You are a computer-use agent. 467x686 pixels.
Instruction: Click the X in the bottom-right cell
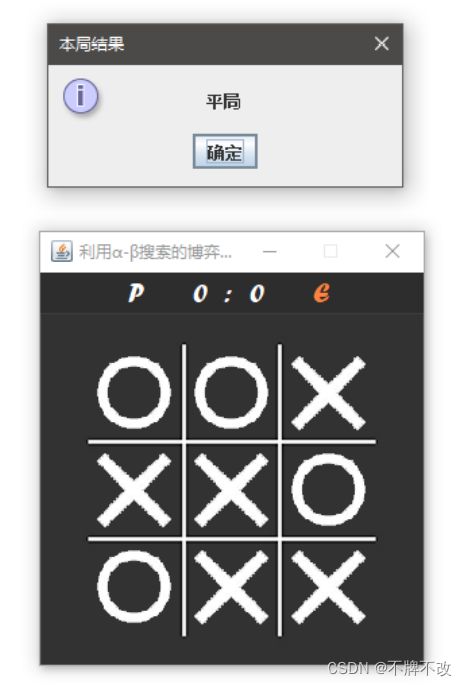click(x=328, y=587)
